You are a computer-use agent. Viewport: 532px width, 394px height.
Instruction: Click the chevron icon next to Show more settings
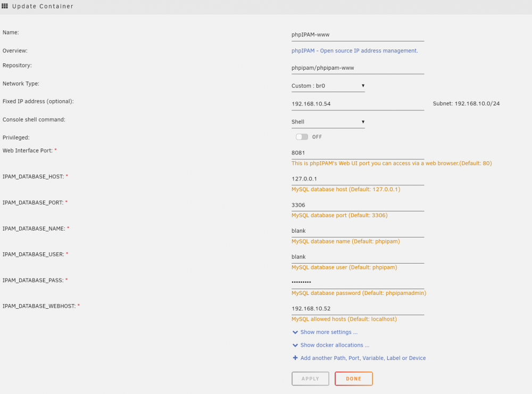[295, 332]
